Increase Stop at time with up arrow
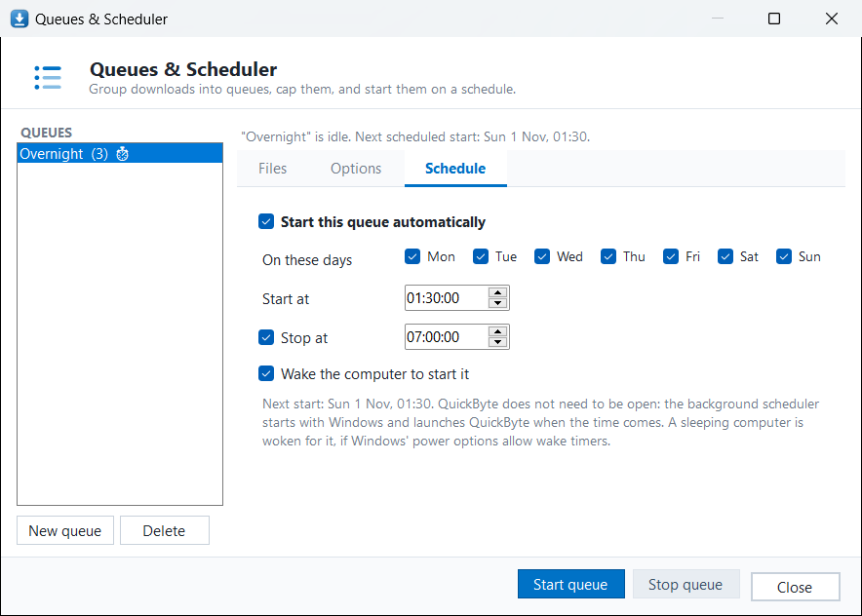This screenshot has height=616, width=862. 498,331
